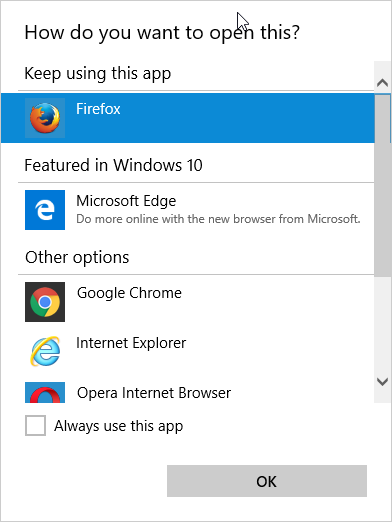
Task: Choose Internet Explorer list entry
Action: 188,351
